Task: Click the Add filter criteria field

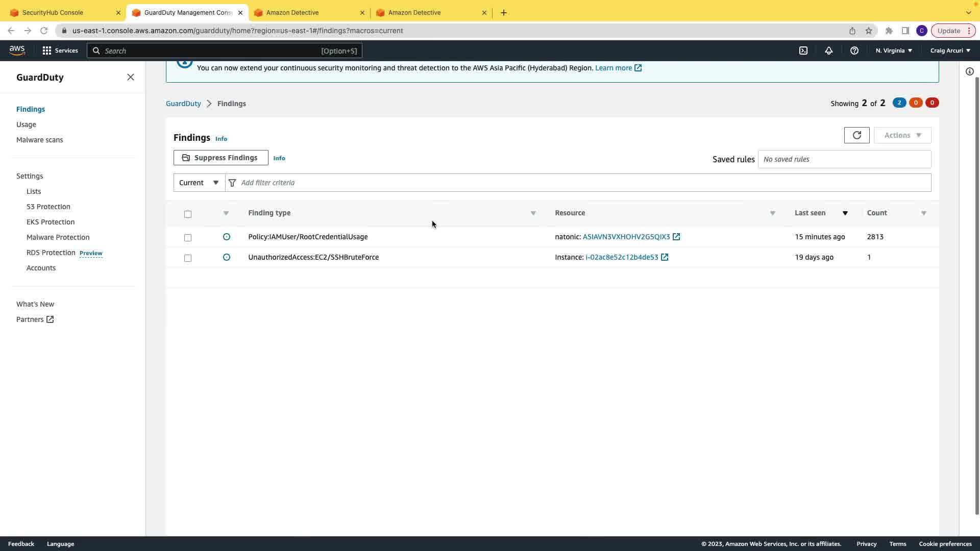Action: (582, 183)
